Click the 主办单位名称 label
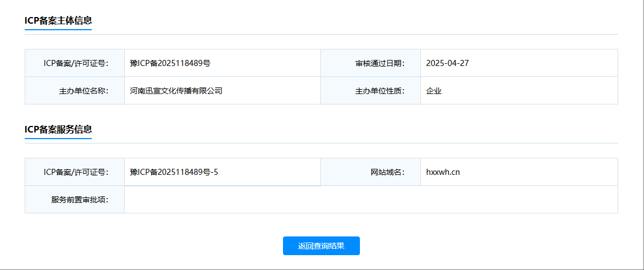The width and height of the screenshot is (644, 270). point(84,91)
